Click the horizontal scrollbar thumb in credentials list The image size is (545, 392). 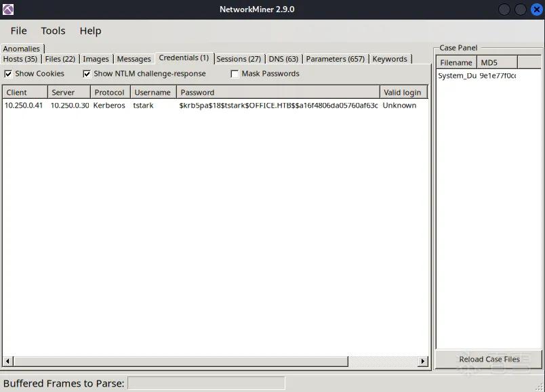[x=181, y=361]
